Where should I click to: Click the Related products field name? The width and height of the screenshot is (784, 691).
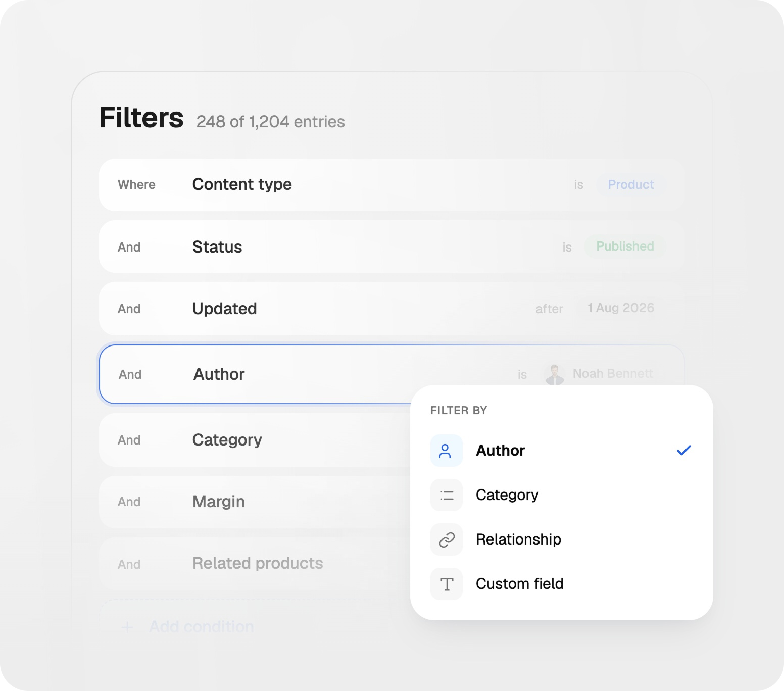coord(258,563)
